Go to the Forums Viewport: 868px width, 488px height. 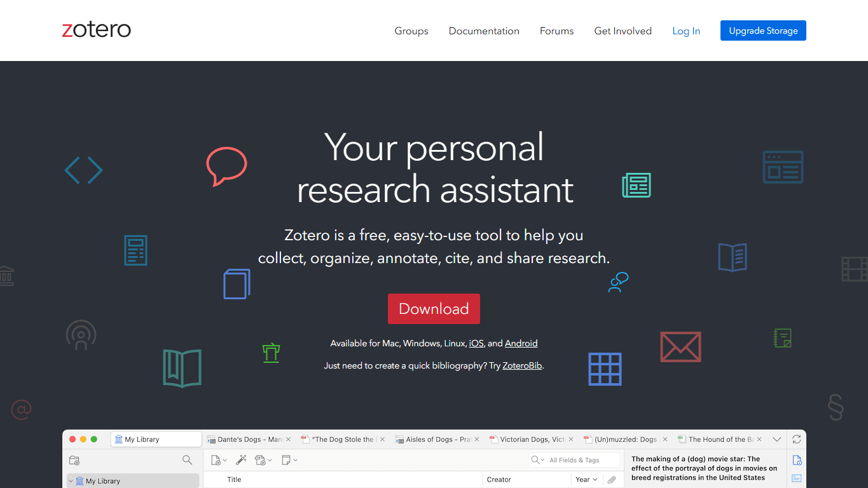tap(556, 31)
